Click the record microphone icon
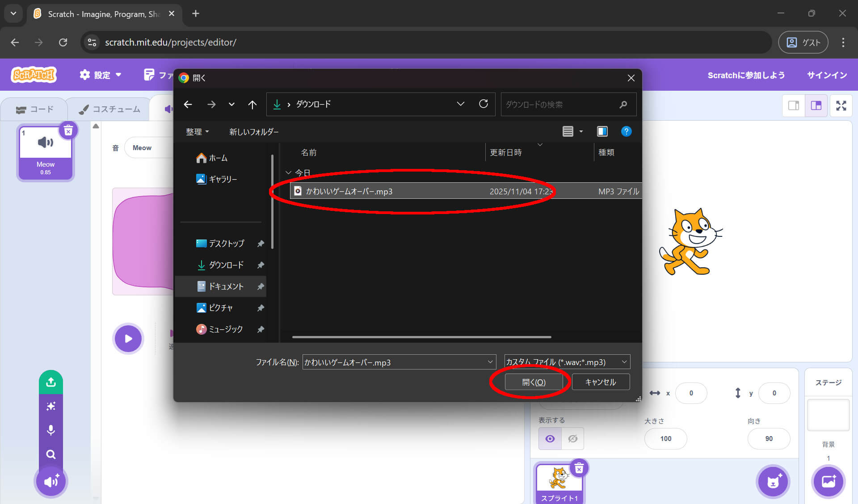The height and width of the screenshot is (504, 858). (51, 430)
